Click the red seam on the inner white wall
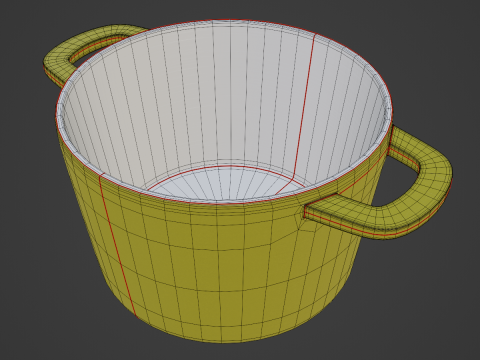 (x=304, y=107)
